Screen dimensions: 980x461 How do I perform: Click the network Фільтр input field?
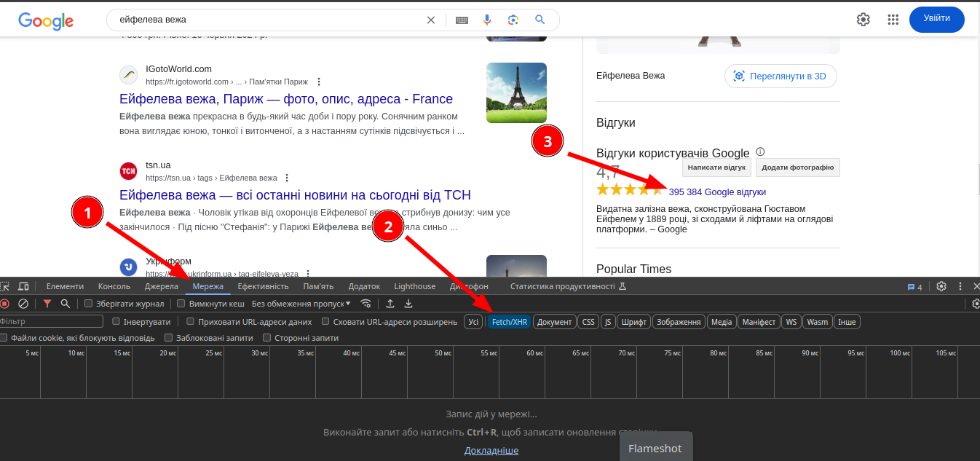point(52,321)
